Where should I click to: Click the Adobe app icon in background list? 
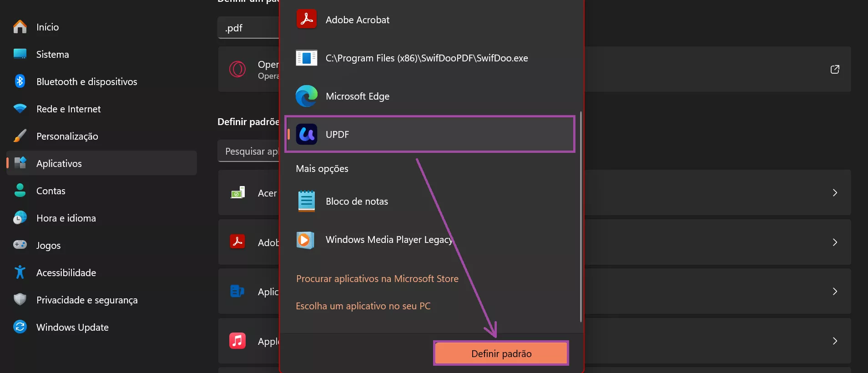(x=237, y=242)
